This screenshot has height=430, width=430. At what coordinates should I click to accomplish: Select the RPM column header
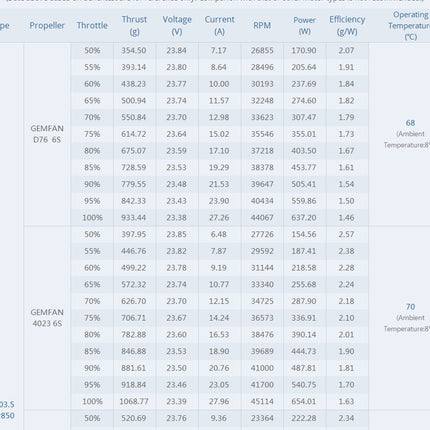click(x=262, y=26)
